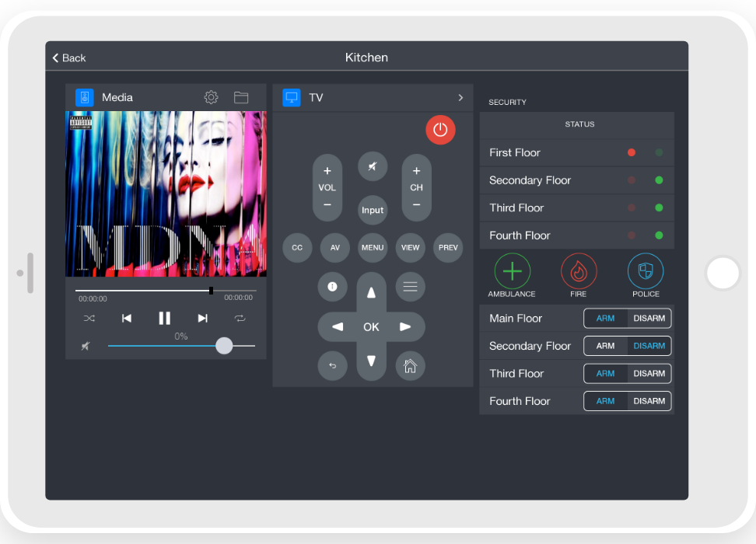Click the media volume slider handle
The height and width of the screenshot is (544, 756).
tap(224, 346)
